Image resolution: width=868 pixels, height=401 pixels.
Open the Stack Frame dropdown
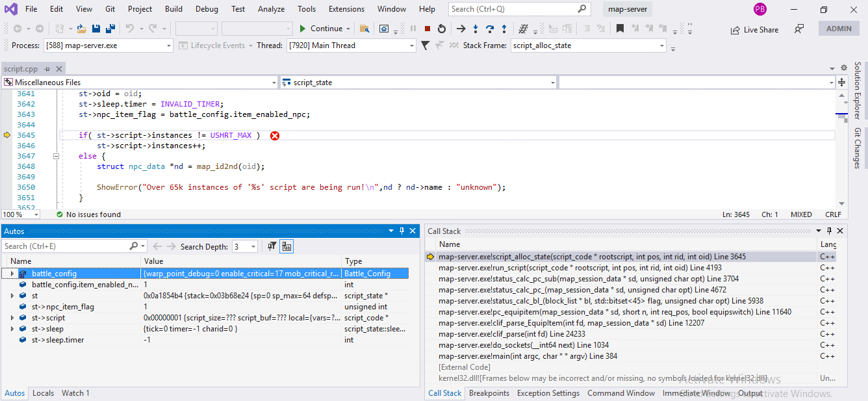click(x=662, y=45)
